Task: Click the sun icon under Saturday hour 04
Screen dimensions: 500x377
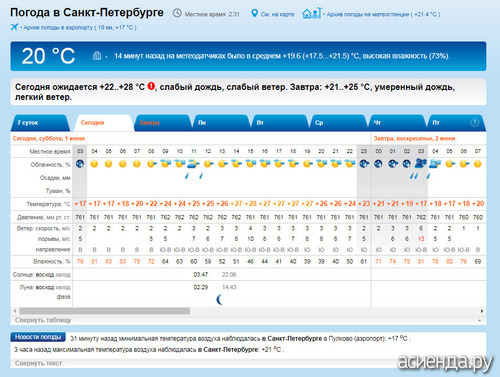Action: [94, 164]
